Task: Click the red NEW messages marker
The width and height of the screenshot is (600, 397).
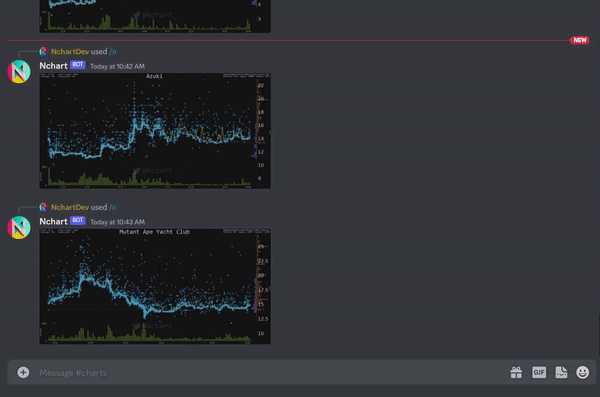Action: (x=579, y=40)
